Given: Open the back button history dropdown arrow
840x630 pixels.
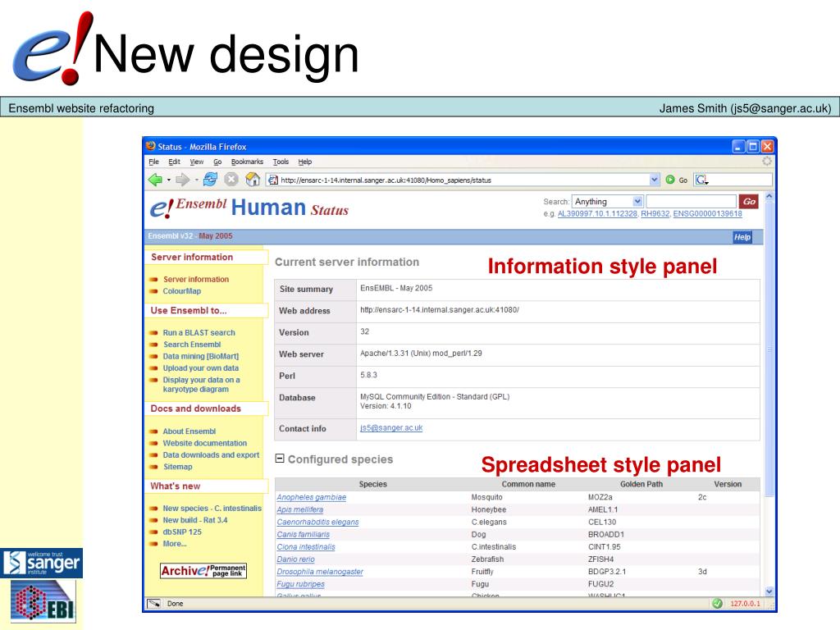Looking at the screenshot, I should [x=169, y=180].
